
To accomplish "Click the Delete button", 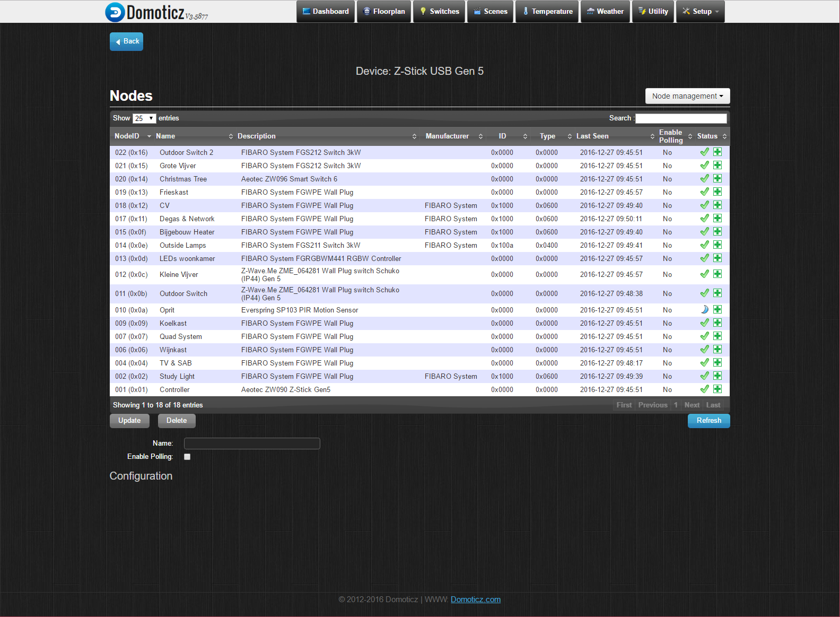I will click(177, 421).
